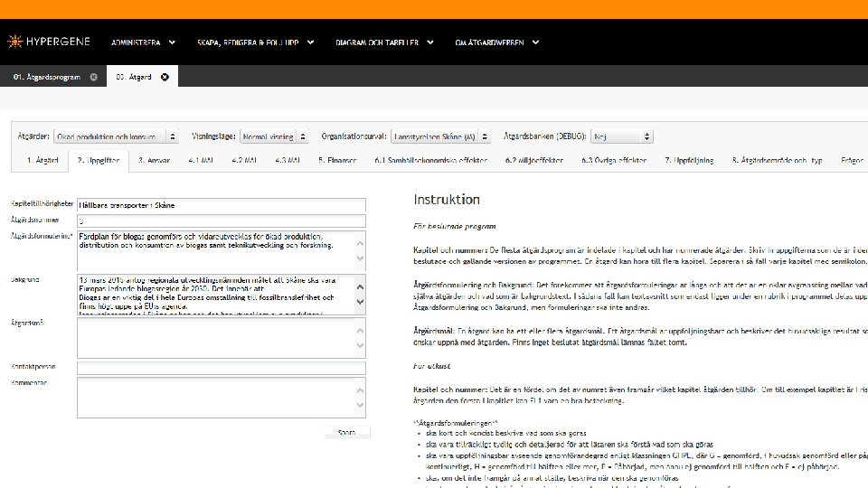Switch to the 5. Finanser tab
Screen dimensions: 868x488
[x=337, y=161]
